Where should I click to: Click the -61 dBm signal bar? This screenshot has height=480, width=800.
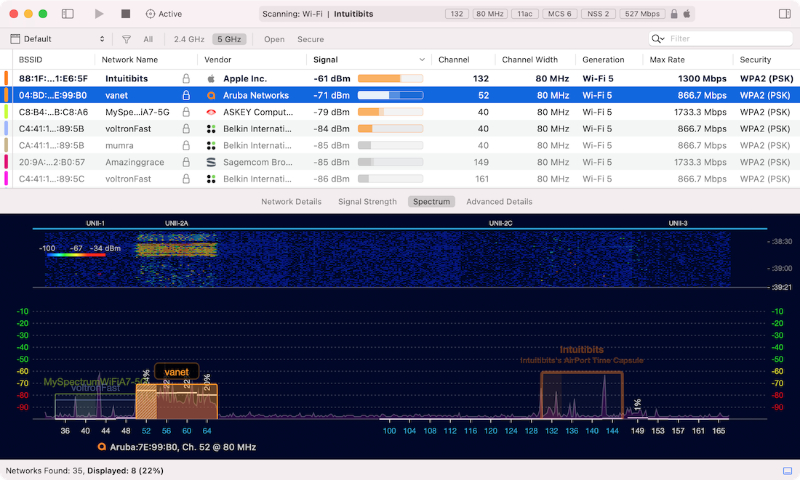[x=390, y=79]
